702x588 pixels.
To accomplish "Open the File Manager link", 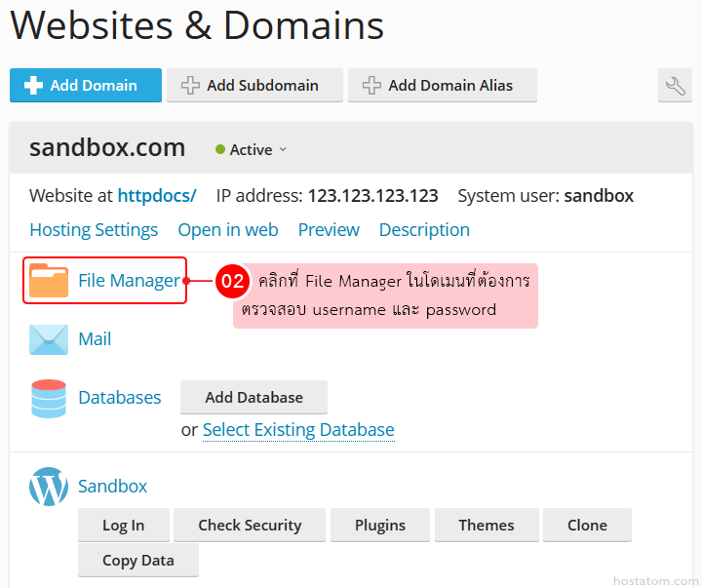I will [129, 281].
